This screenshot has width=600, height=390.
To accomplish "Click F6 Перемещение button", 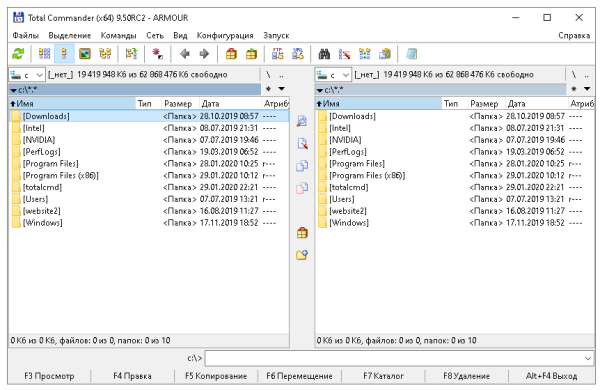I will [x=299, y=376].
